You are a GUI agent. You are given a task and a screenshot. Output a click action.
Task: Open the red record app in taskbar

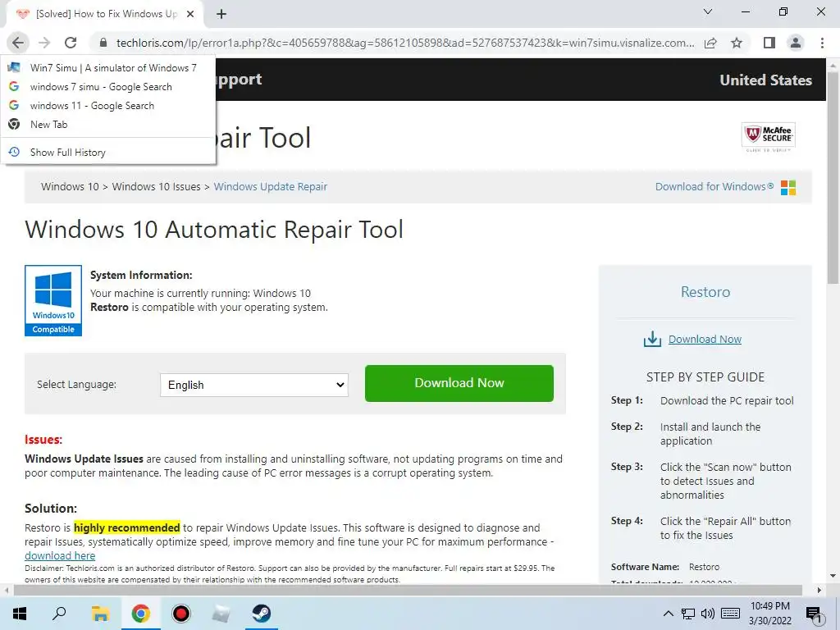[x=181, y=614]
